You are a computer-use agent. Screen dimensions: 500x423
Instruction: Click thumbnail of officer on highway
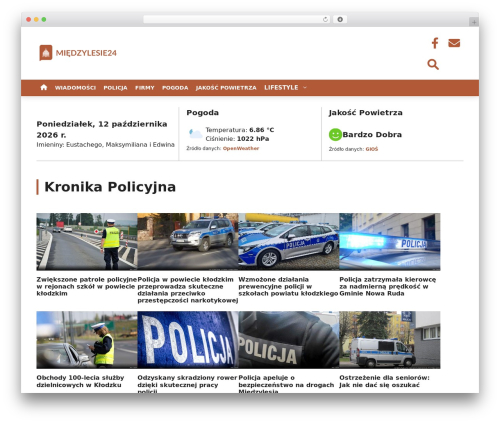87,242
